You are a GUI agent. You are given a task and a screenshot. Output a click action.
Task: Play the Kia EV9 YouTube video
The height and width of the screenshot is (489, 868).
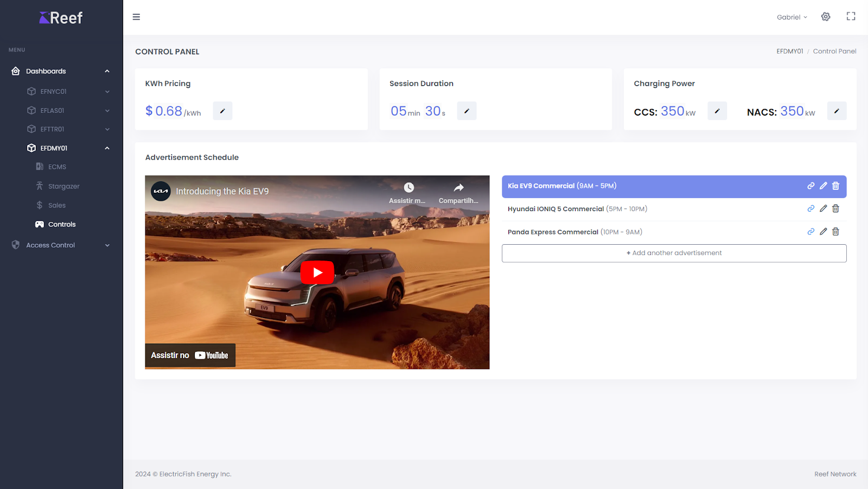[317, 272]
